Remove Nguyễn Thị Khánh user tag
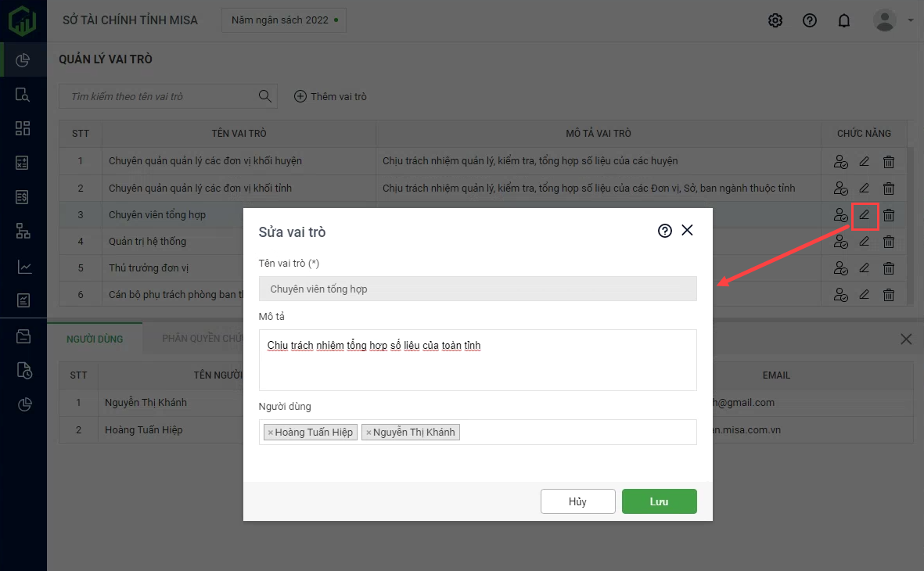Image resolution: width=924 pixels, height=571 pixels. tap(369, 433)
